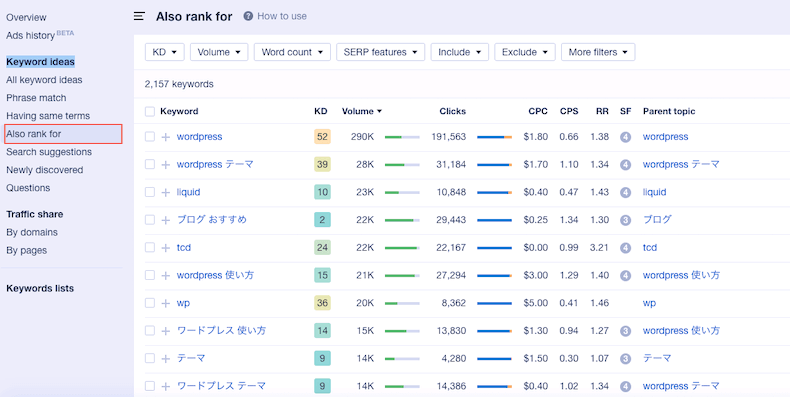Check the select-all checkbox in Keyword header
The width and height of the screenshot is (790, 397).
[x=150, y=111]
